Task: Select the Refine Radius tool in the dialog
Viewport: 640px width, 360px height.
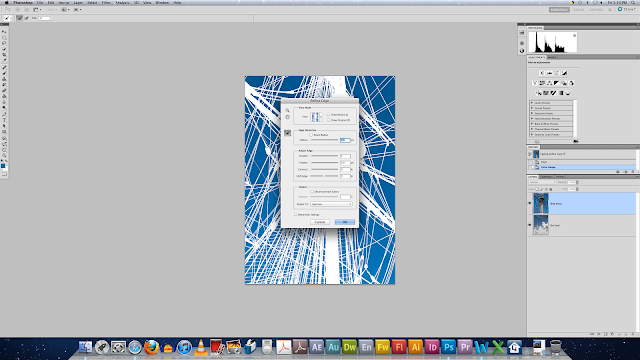Action: 287,133
